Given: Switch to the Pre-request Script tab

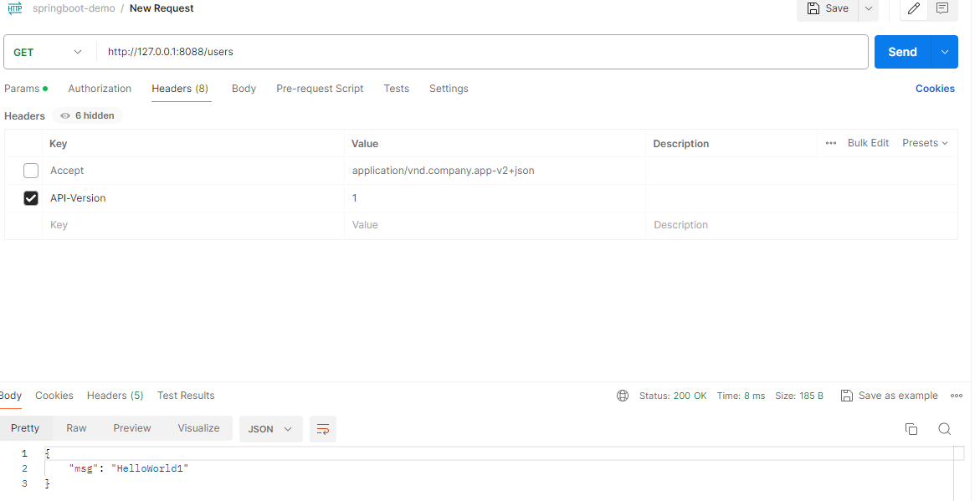Looking at the screenshot, I should click(320, 88).
